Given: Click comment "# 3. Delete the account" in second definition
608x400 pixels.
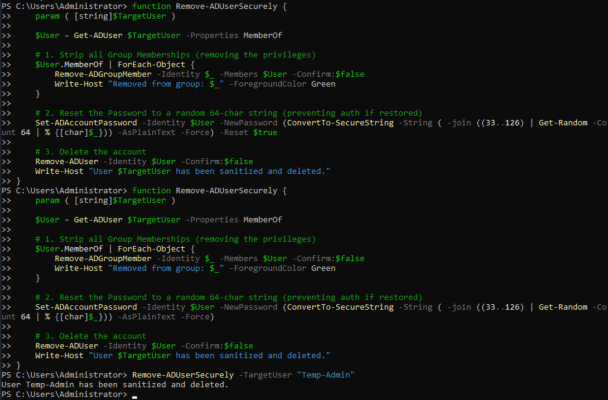Looking at the screenshot, I should (x=91, y=336).
